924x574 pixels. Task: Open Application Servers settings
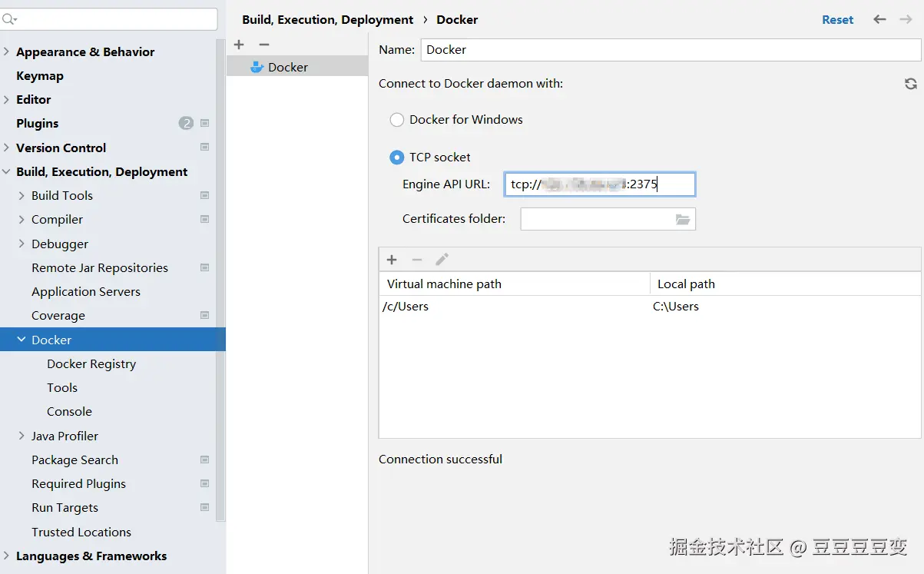pos(86,291)
